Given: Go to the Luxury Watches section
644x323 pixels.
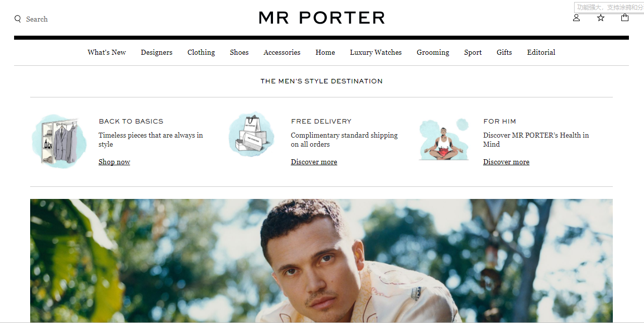Looking at the screenshot, I should [376, 52].
